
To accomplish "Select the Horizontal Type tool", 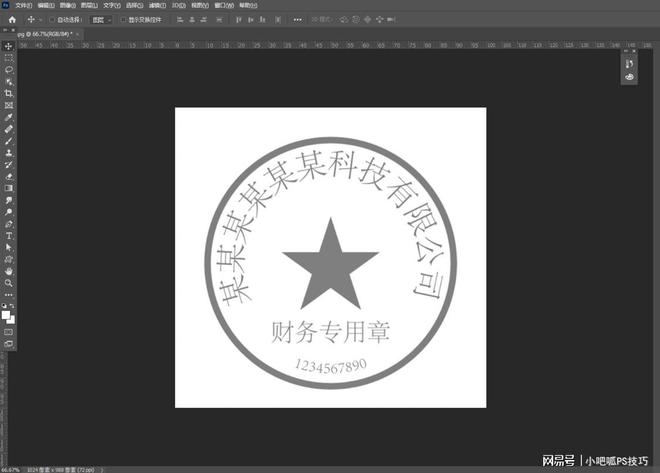I will (x=9, y=235).
